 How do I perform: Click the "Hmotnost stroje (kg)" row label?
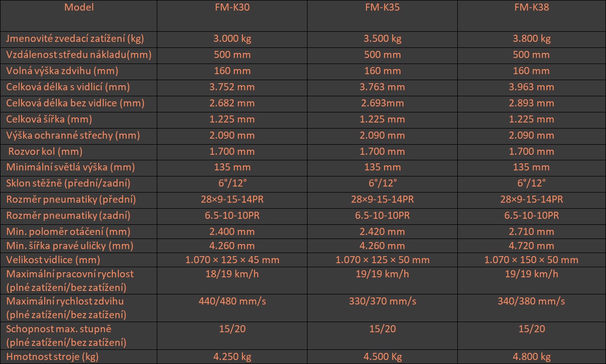(x=52, y=357)
